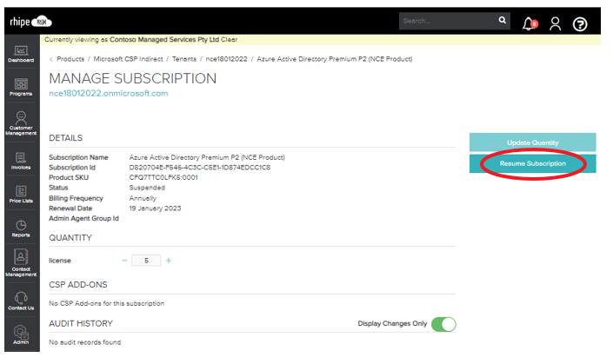Open the Contact Us sidebar icon
This screenshot has height=364, width=613.
[21, 301]
